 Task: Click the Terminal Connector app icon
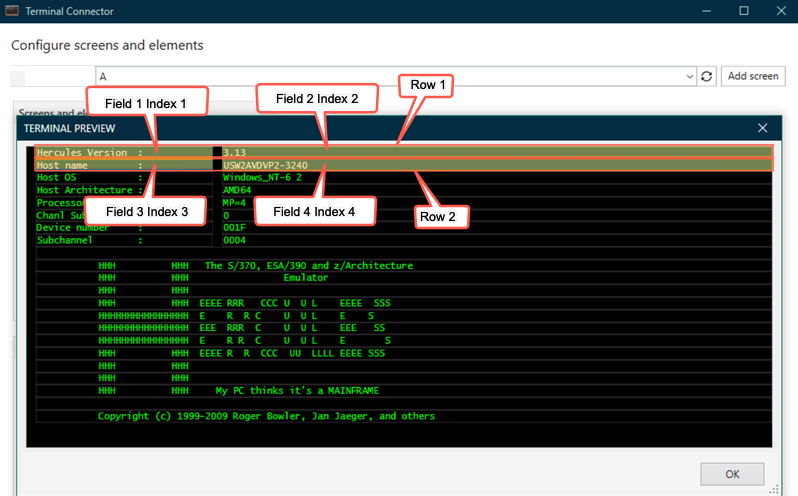pyautogui.click(x=12, y=11)
